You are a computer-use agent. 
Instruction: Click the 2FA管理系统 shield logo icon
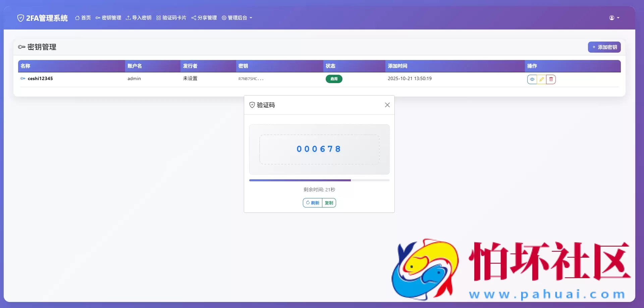[20, 18]
